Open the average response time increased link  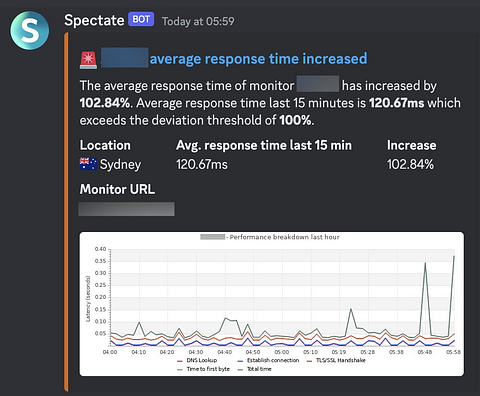(x=258, y=59)
